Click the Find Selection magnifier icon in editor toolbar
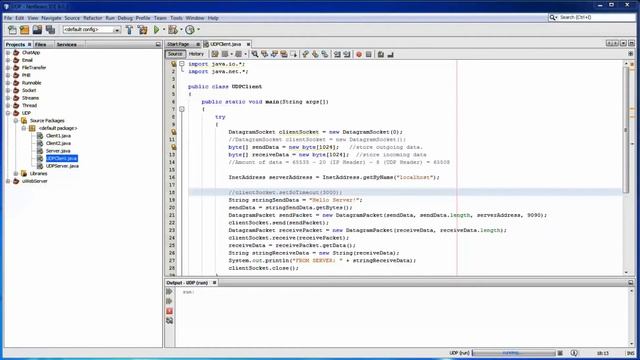 pos(255,54)
